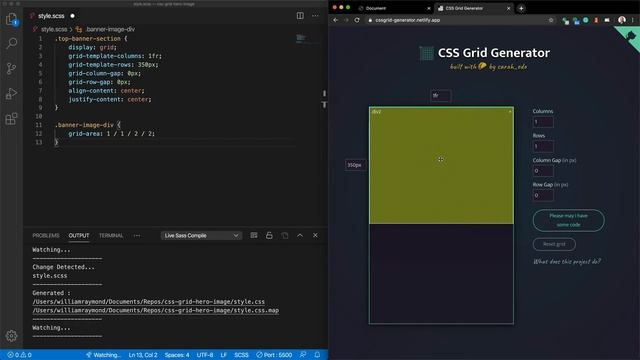
Task: Bookmark the page with the star icon
Action: (x=551, y=20)
